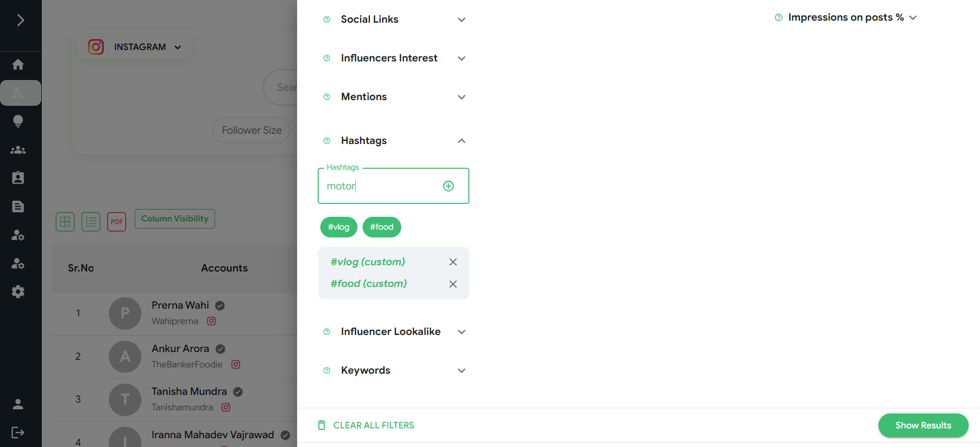980x447 pixels.
Task: Click the logout icon in sidebar
Action: pyautogui.click(x=18, y=433)
